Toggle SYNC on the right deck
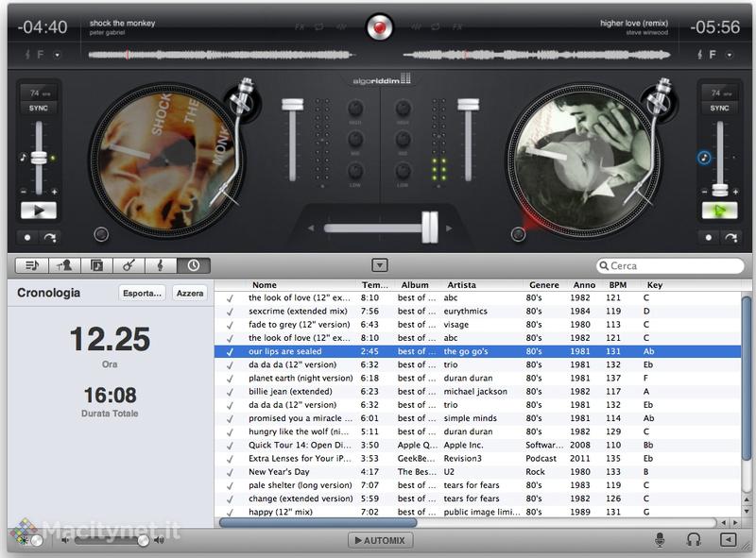756x558 pixels. click(x=719, y=109)
